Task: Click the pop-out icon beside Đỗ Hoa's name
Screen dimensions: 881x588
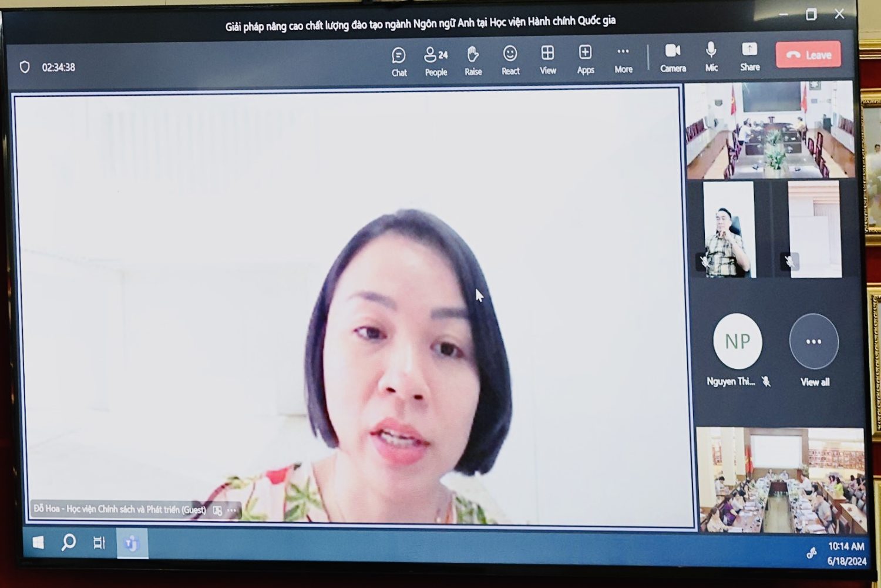Action: click(217, 510)
